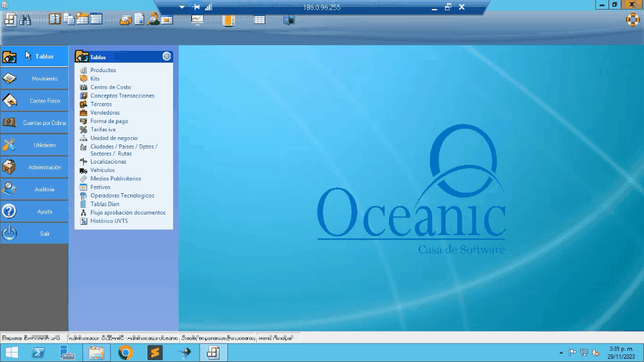The width and height of the screenshot is (644, 362).
Task: Open the remote session bar dropdown arrow
Action: coord(182,7)
